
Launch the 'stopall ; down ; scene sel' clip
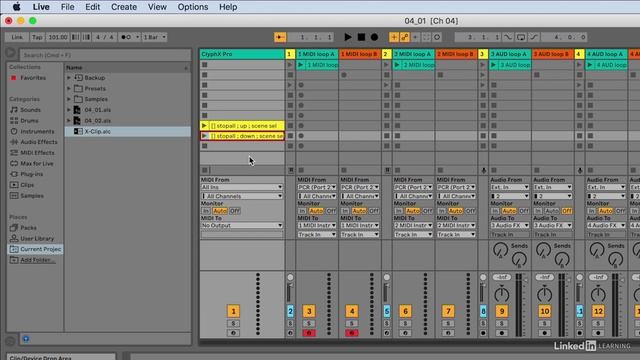tap(204, 136)
